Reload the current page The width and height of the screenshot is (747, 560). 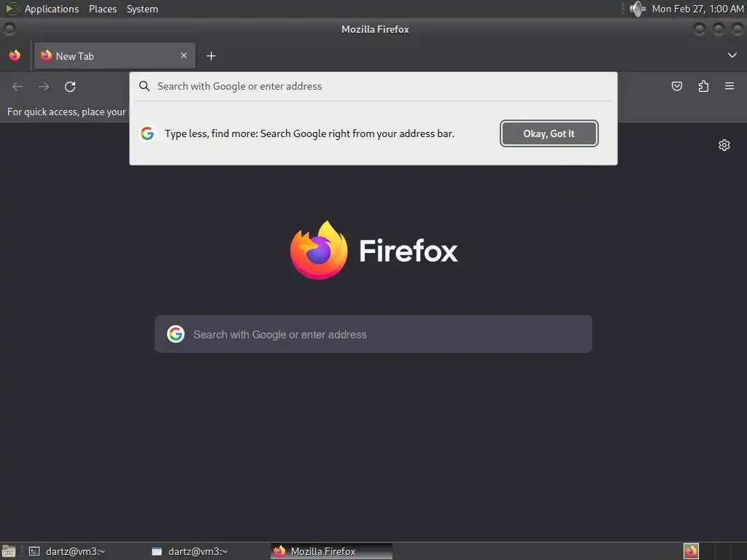[70, 87]
